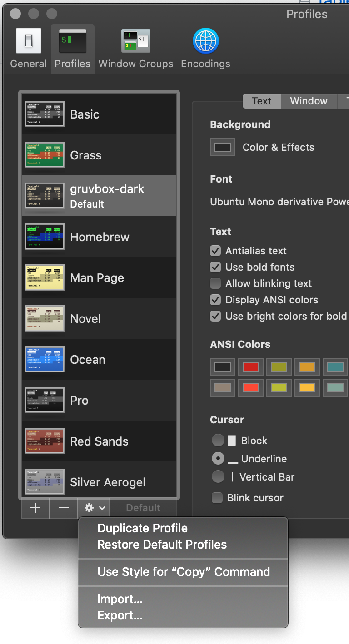Select the Block cursor style
This screenshot has height=644, width=349.
pyautogui.click(x=217, y=440)
